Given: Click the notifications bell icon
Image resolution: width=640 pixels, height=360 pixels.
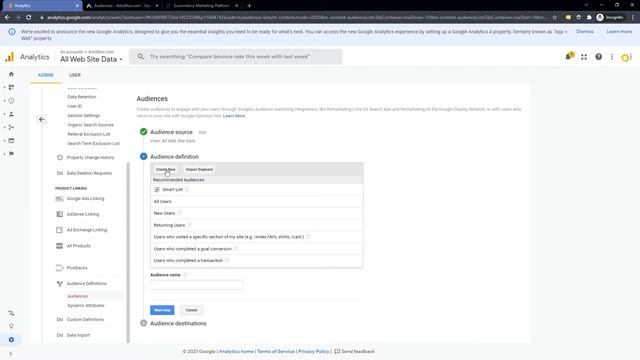Looking at the screenshot, I should (x=569, y=57).
